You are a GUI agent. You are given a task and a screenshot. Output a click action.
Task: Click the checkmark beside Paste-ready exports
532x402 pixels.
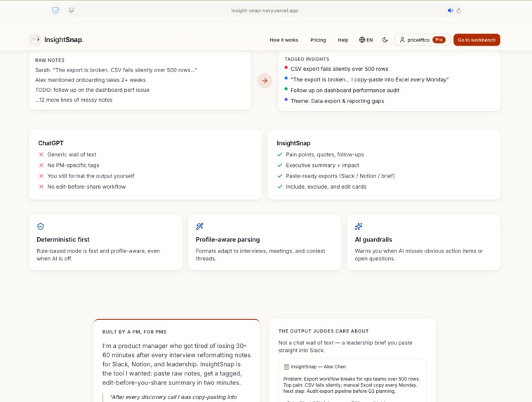click(280, 175)
